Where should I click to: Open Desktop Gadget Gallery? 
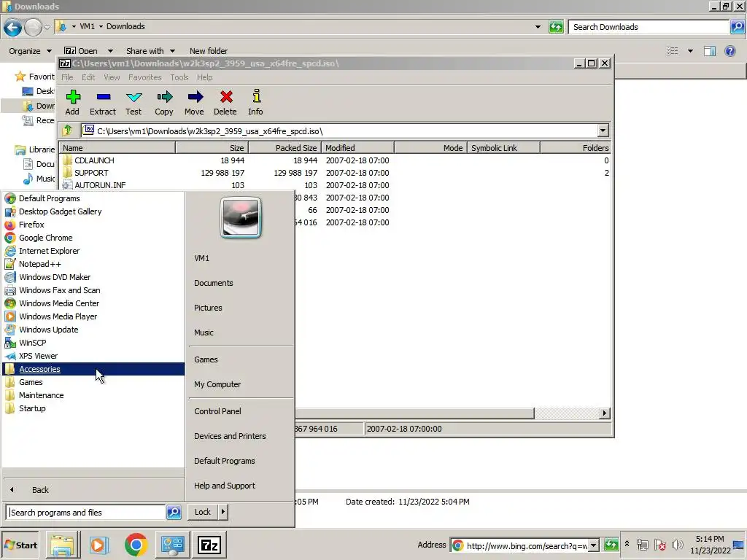point(60,211)
